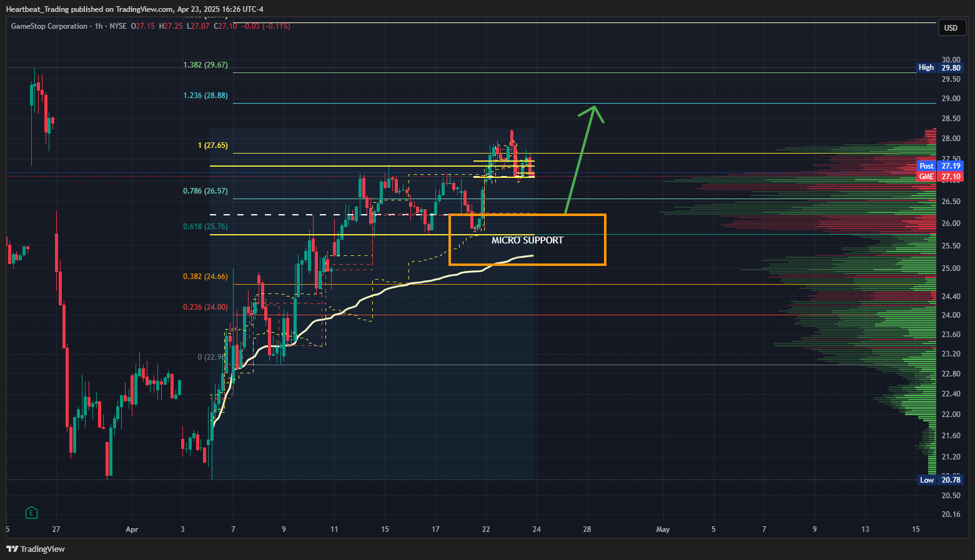975x560 pixels.
Task: Select the 0.236 (24.00) Fibonacci label
Action: [x=205, y=307]
